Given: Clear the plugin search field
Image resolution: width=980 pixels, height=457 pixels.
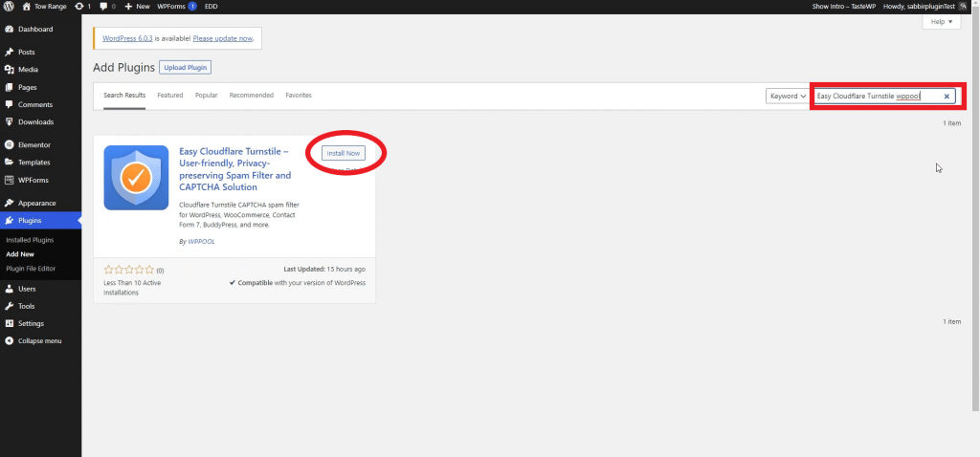Looking at the screenshot, I should pyautogui.click(x=947, y=97).
